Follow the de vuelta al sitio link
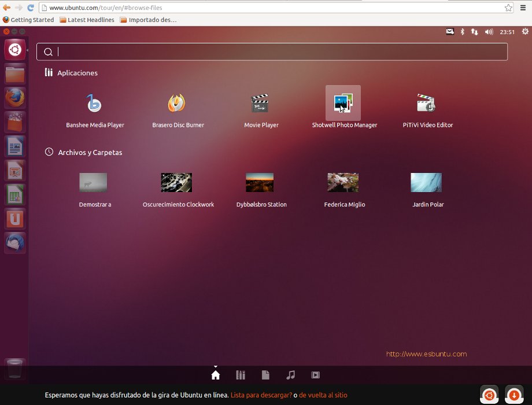The image size is (532, 405). (323, 395)
